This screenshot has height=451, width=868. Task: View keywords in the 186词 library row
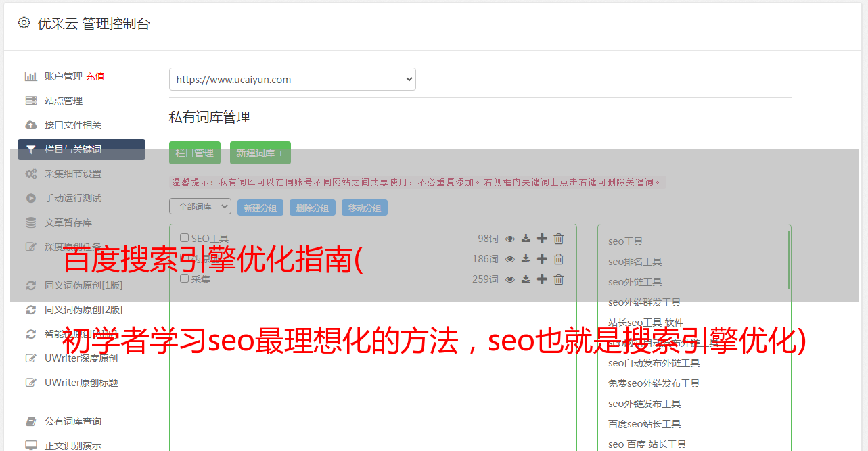(x=510, y=259)
